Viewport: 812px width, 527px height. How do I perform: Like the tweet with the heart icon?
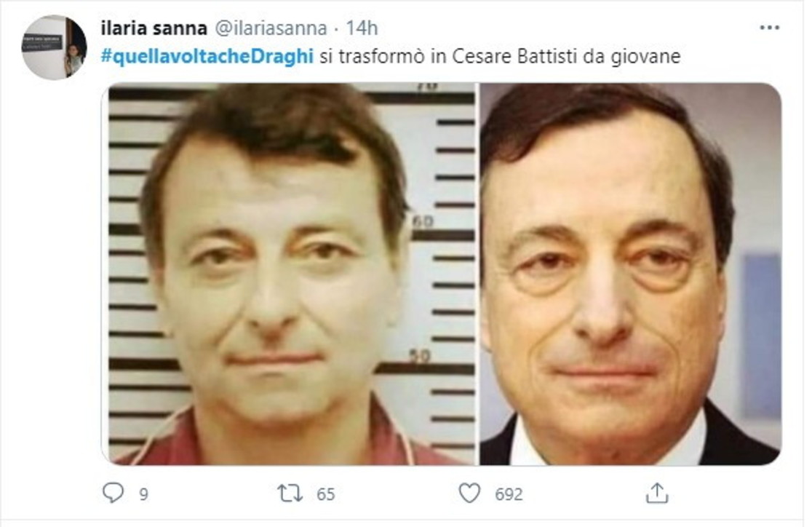pyautogui.click(x=470, y=494)
